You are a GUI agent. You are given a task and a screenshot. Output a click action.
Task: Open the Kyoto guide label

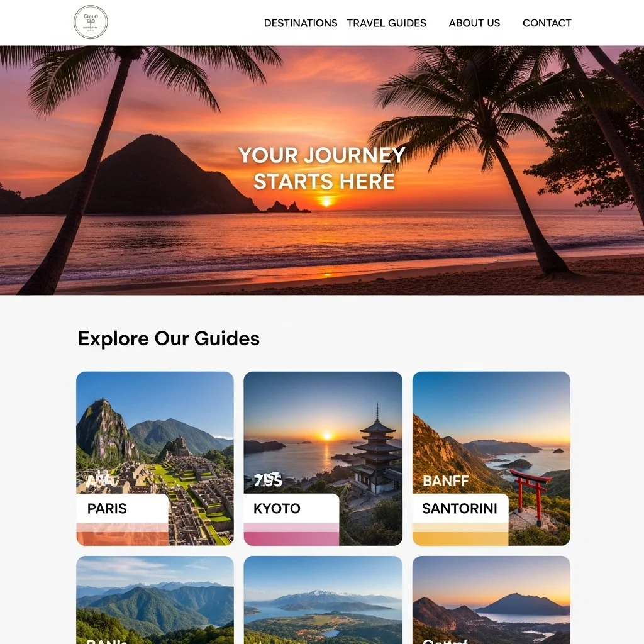(277, 508)
